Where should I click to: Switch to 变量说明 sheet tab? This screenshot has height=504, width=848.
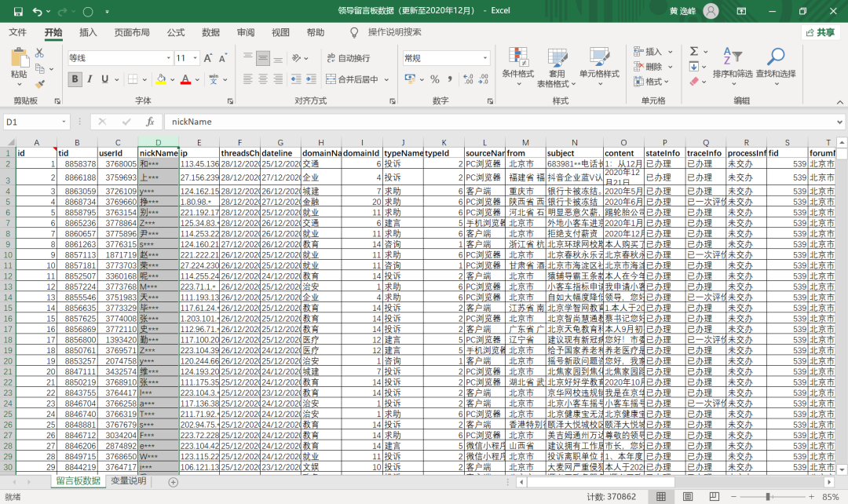click(129, 480)
